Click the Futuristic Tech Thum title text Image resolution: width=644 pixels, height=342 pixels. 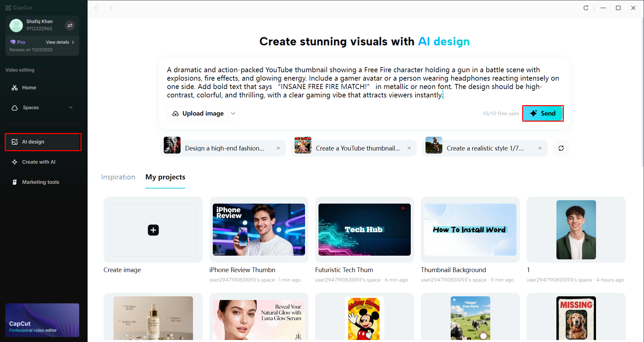pos(344,270)
